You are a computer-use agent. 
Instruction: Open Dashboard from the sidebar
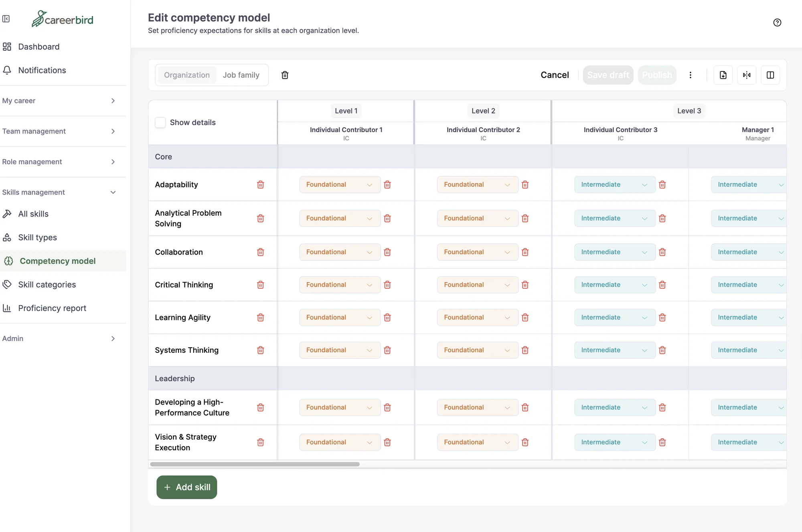coord(38,47)
